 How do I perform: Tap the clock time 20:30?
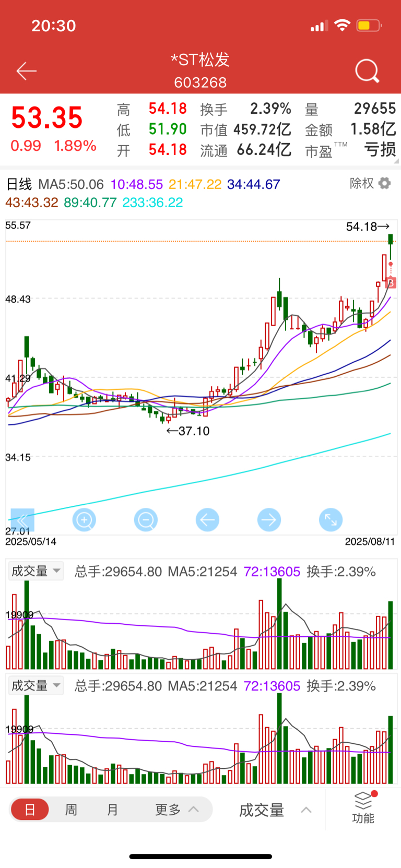(54, 26)
